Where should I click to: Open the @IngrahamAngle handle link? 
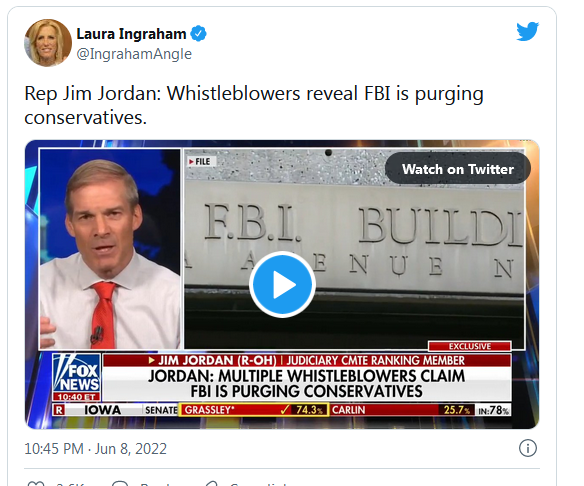click(134, 54)
